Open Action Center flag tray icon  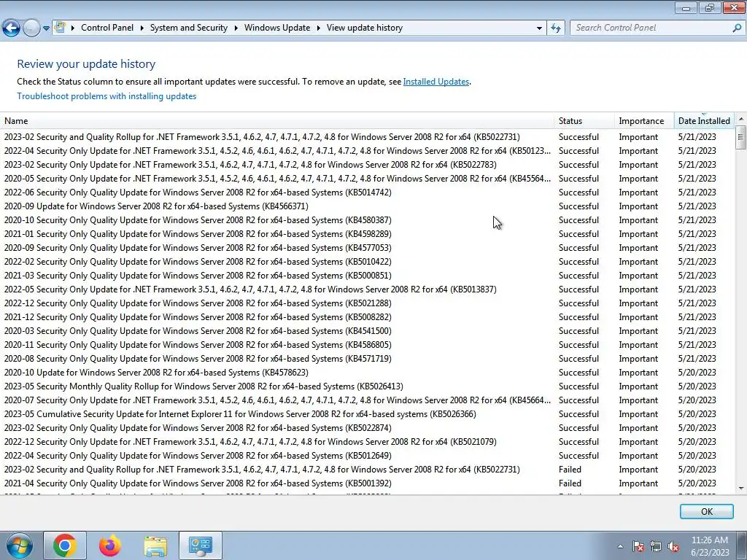click(638, 546)
